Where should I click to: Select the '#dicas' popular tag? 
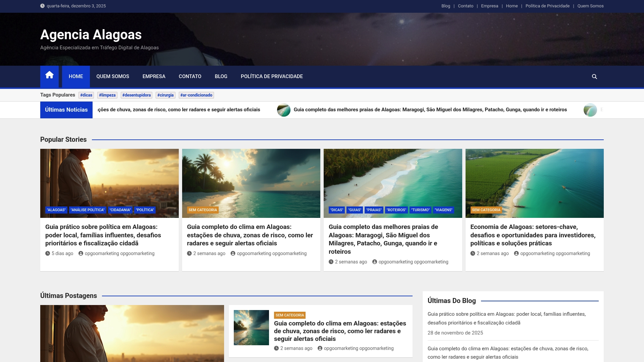(86, 95)
